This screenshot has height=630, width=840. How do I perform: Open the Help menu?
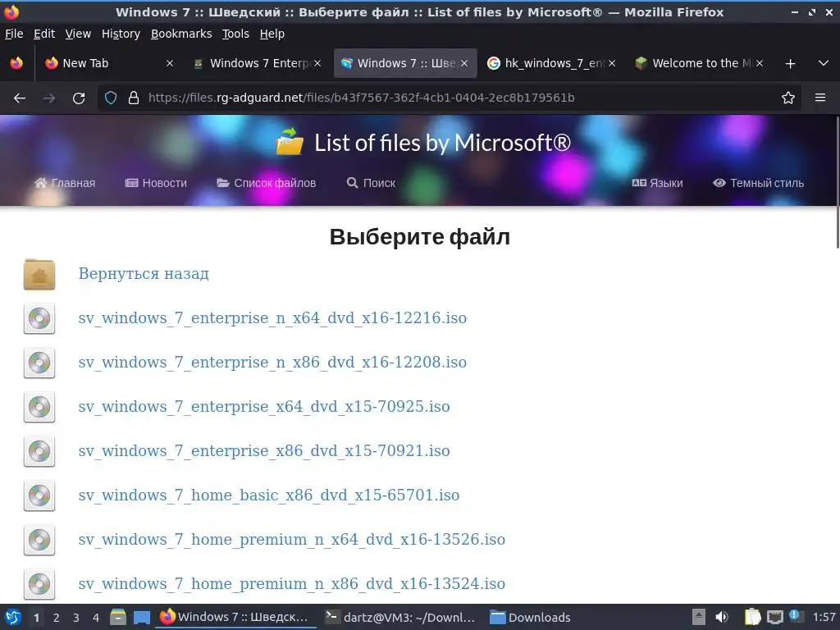[x=272, y=34]
